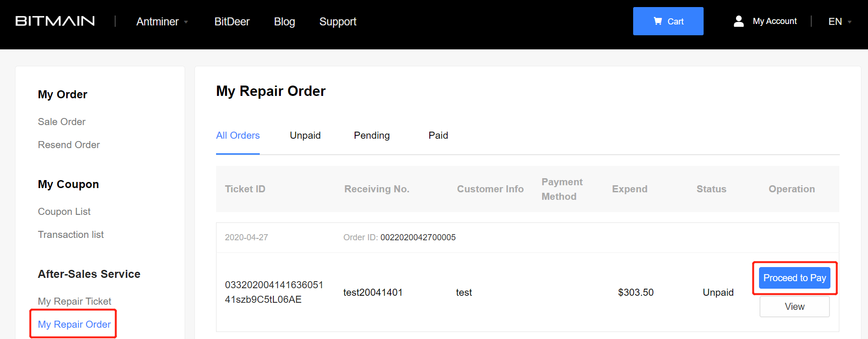Open My Account
The width and height of the screenshot is (868, 339).
[x=775, y=21]
